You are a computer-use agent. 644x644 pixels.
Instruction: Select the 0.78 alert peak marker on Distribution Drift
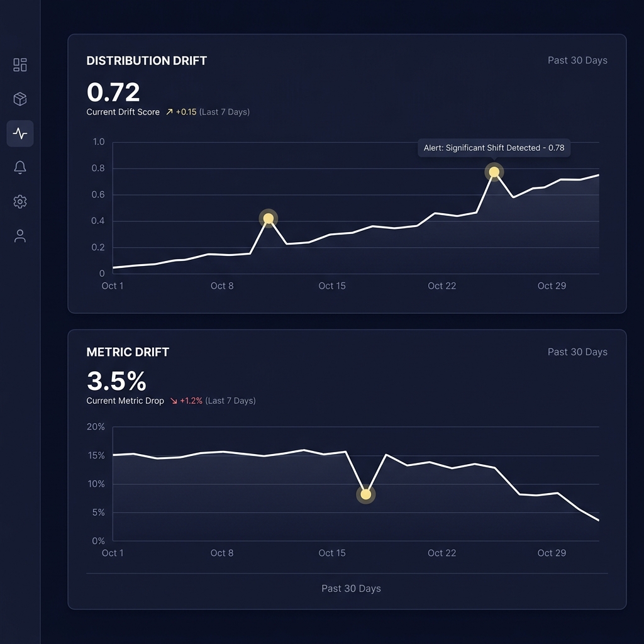point(494,172)
